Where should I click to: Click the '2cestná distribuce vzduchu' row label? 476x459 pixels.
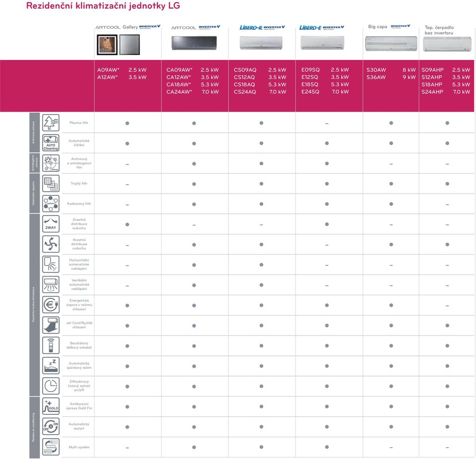pyautogui.click(x=79, y=224)
